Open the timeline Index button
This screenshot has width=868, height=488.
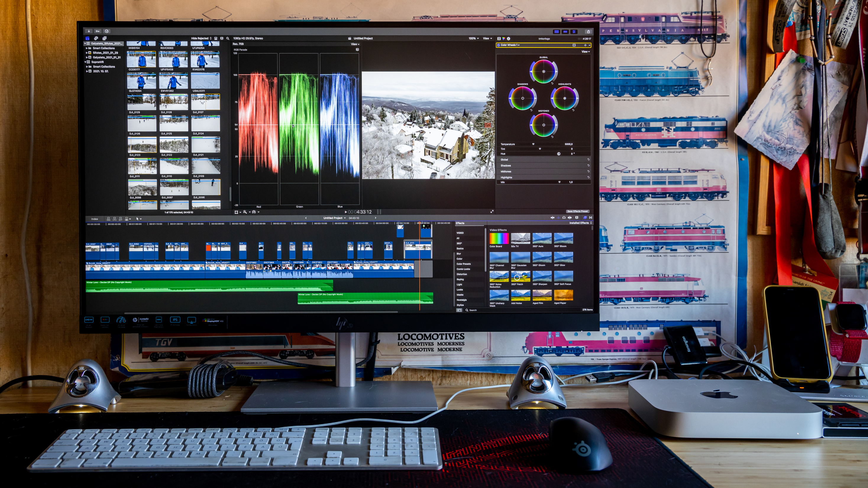tap(95, 219)
